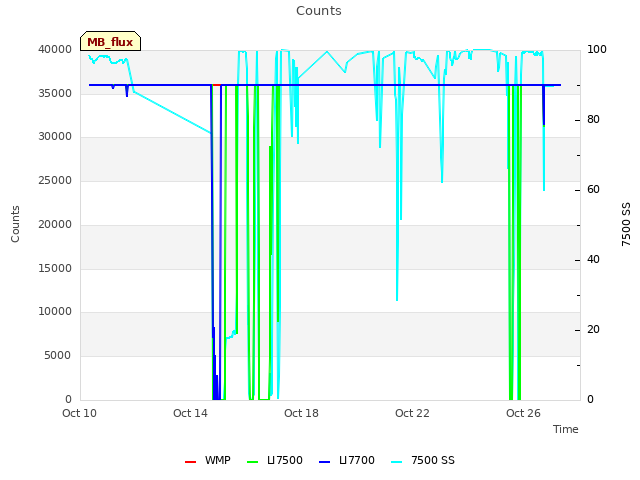This screenshot has height=480, width=640.
Task: Click the Oct 10 x-axis tick label
Action: (x=80, y=413)
